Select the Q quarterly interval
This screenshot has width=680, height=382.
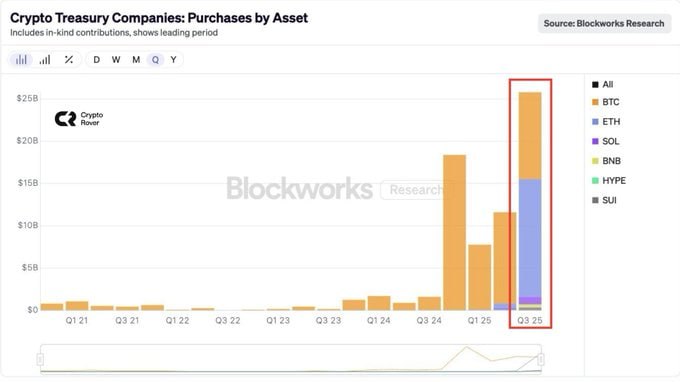pos(155,60)
